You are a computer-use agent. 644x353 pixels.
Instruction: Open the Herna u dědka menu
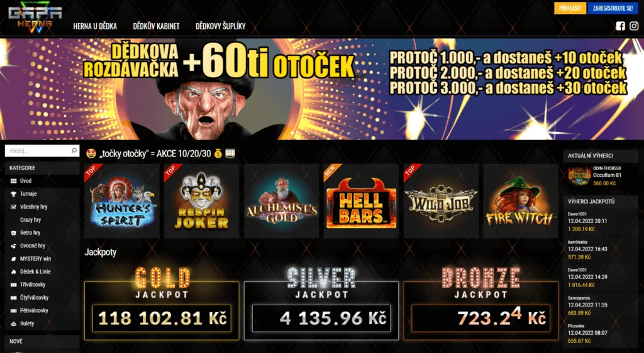(95, 26)
